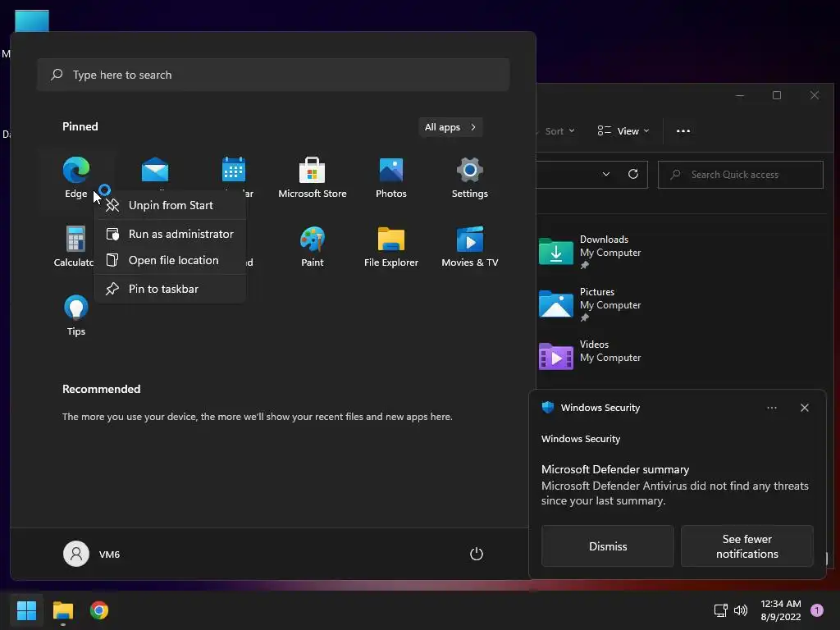The height and width of the screenshot is (630, 840).
Task: Close the Windows Security toast
Action: click(804, 408)
